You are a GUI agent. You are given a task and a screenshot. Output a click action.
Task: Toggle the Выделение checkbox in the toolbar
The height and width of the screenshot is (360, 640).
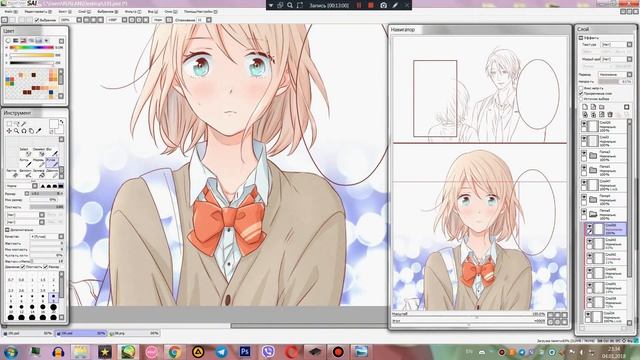click(x=37, y=20)
